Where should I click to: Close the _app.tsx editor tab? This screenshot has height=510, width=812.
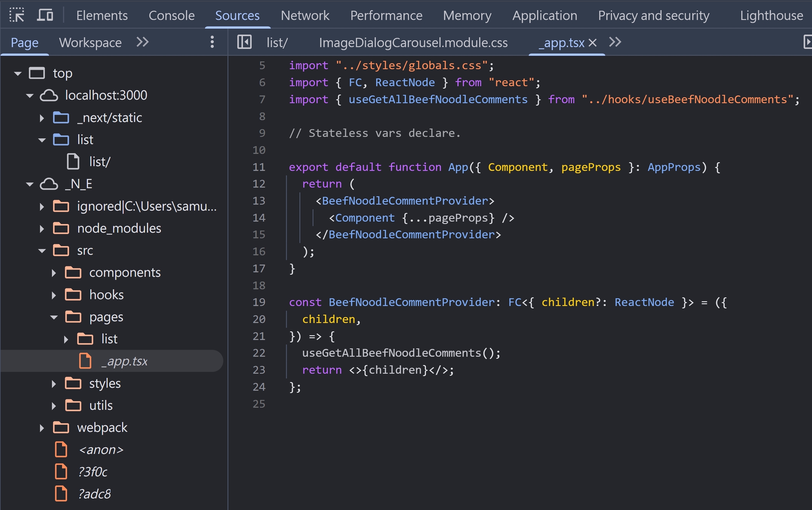(593, 42)
